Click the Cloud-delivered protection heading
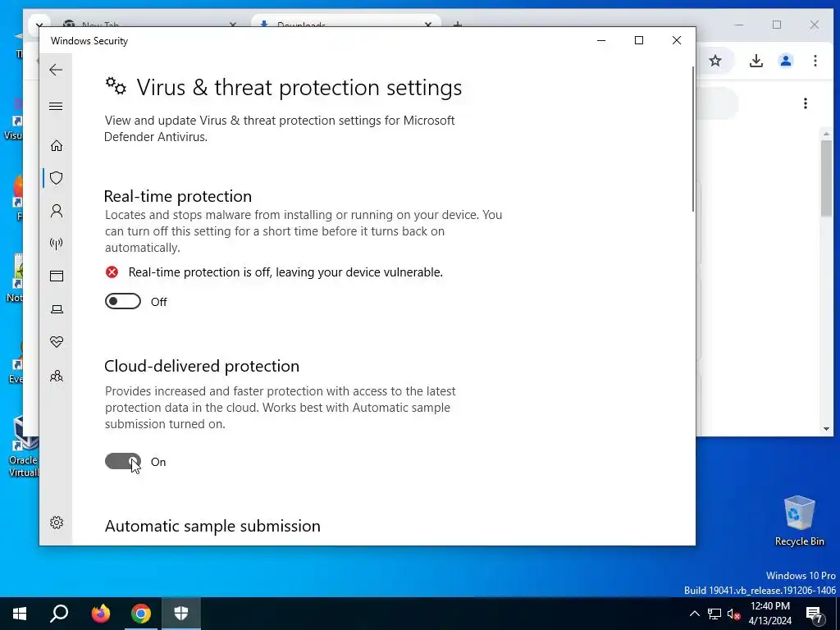The width and height of the screenshot is (840, 630). click(x=202, y=366)
